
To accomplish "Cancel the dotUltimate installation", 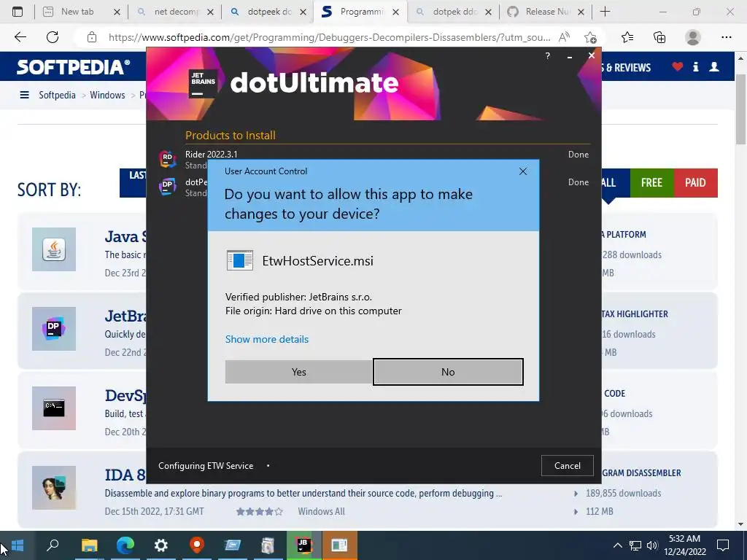I will point(567,466).
